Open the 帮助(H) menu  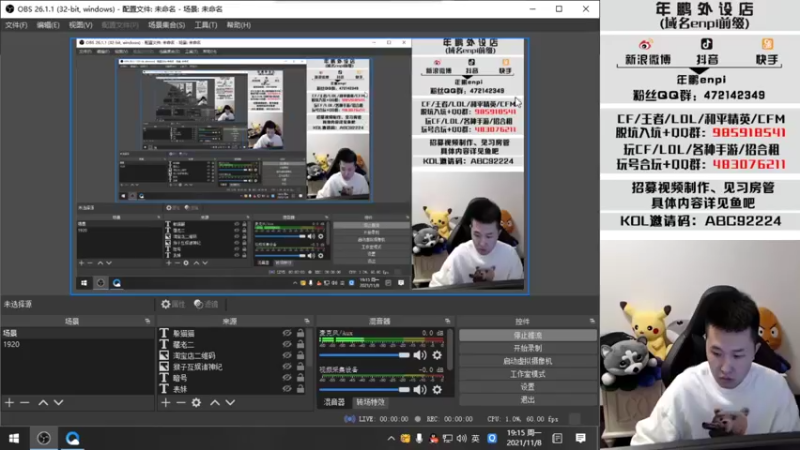coord(238,24)
